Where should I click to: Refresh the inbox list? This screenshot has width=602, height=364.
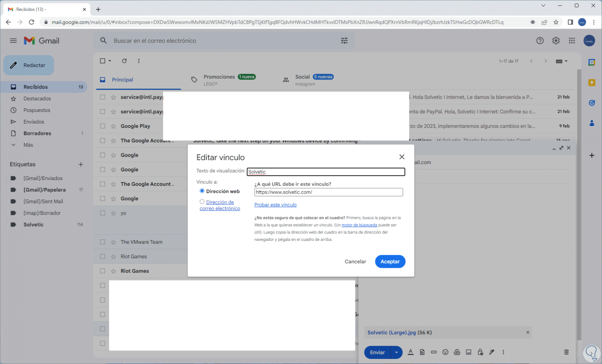[124, 61]
